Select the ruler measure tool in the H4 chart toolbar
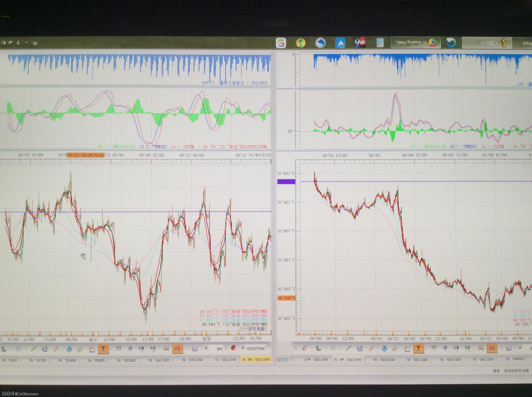Screen dimensions: 532x397 [x=56, y=349]
